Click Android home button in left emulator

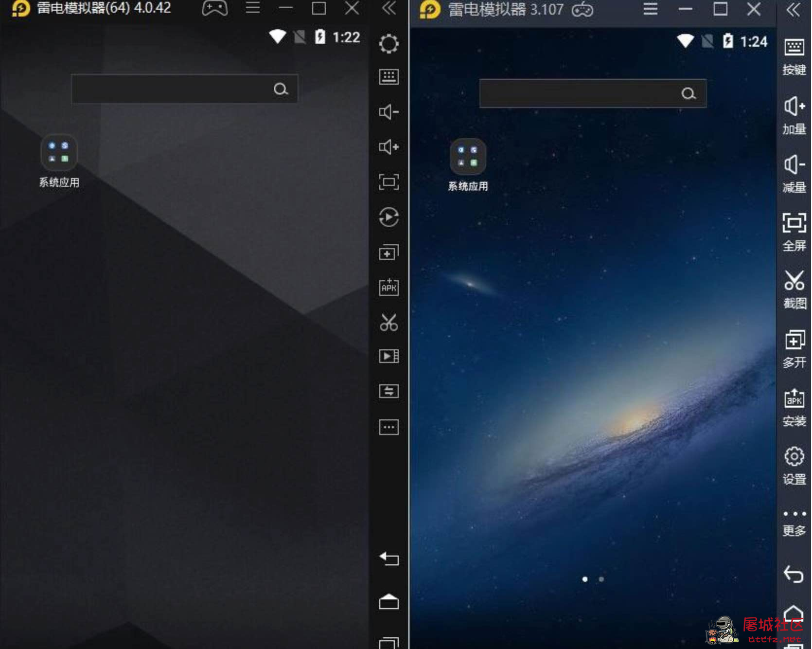pos(388,601)
